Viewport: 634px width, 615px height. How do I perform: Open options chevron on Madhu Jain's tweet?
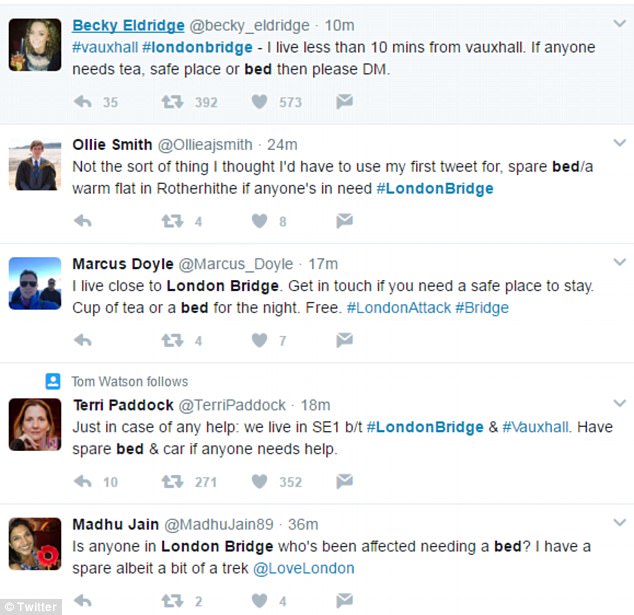[619, 521]
